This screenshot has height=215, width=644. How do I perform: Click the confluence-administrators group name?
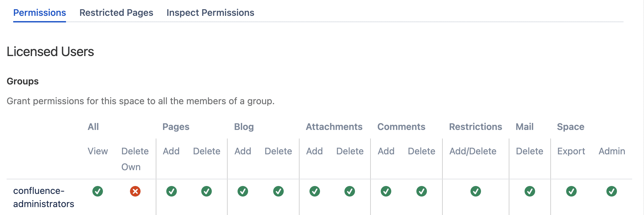pos(44,197)
